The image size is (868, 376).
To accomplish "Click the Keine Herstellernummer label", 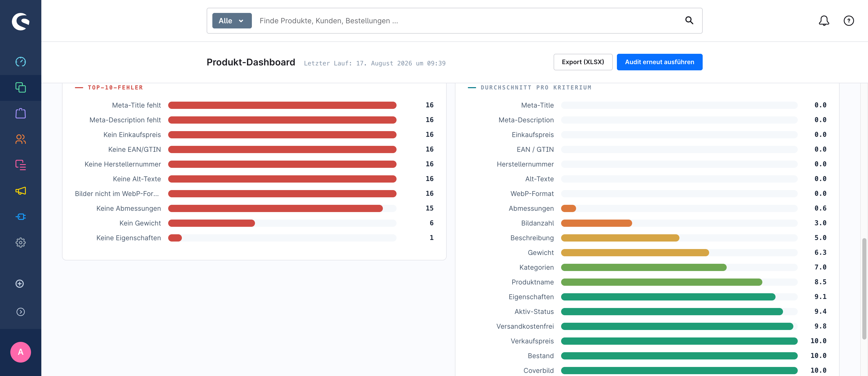I will (x=123, y=164).
